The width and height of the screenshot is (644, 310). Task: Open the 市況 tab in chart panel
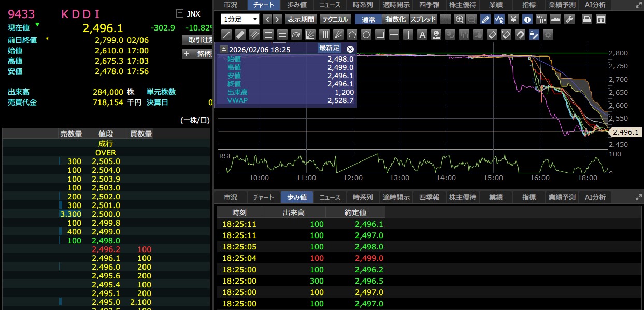tap(231, 5)
